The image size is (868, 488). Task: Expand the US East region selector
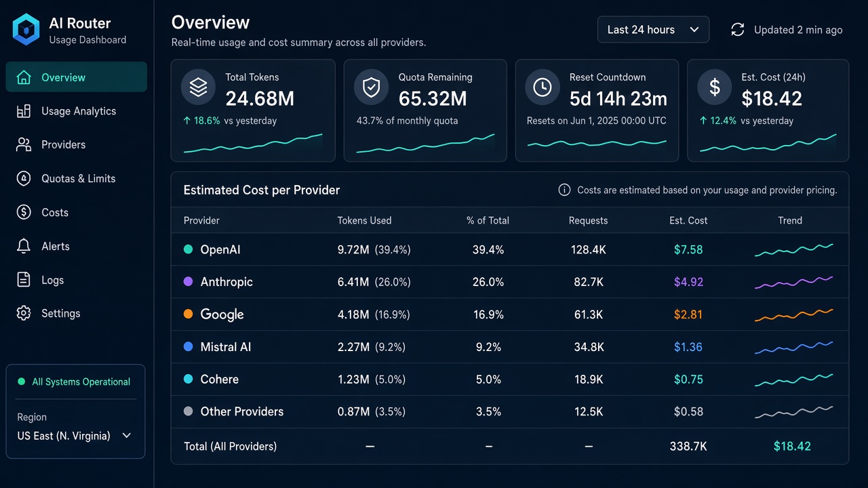pos(75,436)
